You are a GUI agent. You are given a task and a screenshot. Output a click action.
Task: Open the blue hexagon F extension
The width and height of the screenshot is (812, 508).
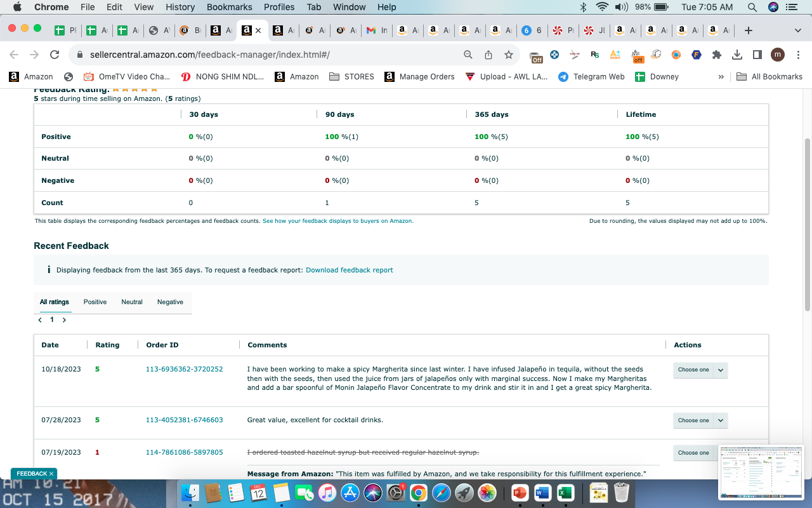point(697,55)
